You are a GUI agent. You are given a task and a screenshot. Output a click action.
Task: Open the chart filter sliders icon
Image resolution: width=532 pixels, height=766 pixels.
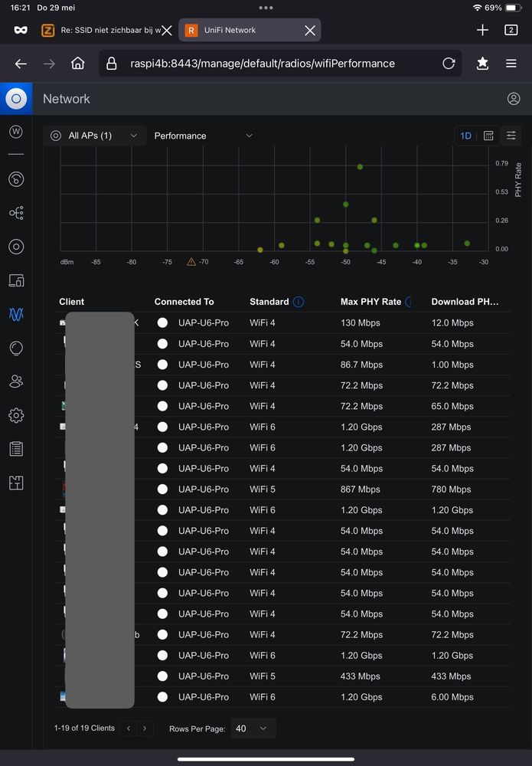pyautogui.click(x=511, y=136)
